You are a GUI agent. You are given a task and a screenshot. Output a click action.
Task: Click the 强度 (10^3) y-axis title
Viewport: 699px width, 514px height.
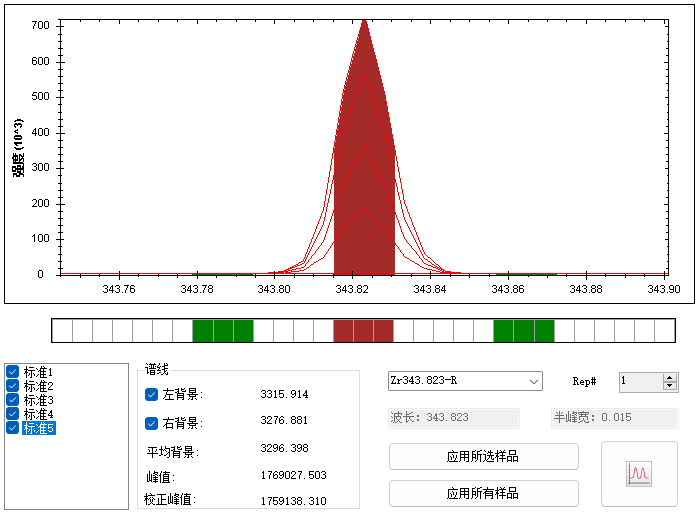pos(18,148)
